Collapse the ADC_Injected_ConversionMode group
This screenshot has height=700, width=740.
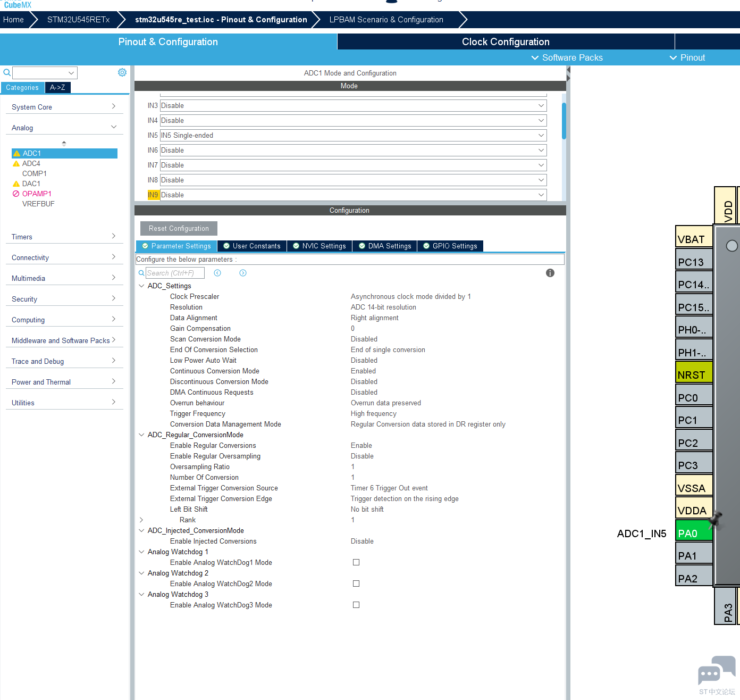click(x=141, y=530)
